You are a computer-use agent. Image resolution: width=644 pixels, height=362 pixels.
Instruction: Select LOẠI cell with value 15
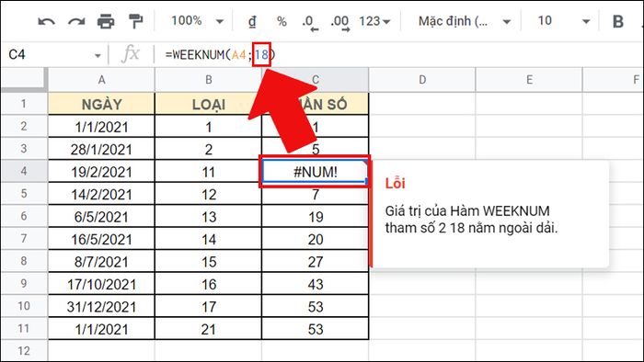[x=208, y=262]
